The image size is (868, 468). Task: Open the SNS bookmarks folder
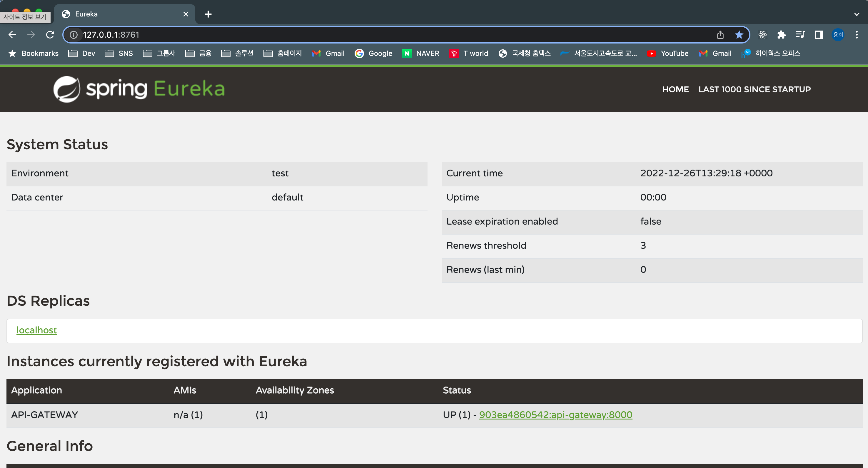click(x=118, y=53)
